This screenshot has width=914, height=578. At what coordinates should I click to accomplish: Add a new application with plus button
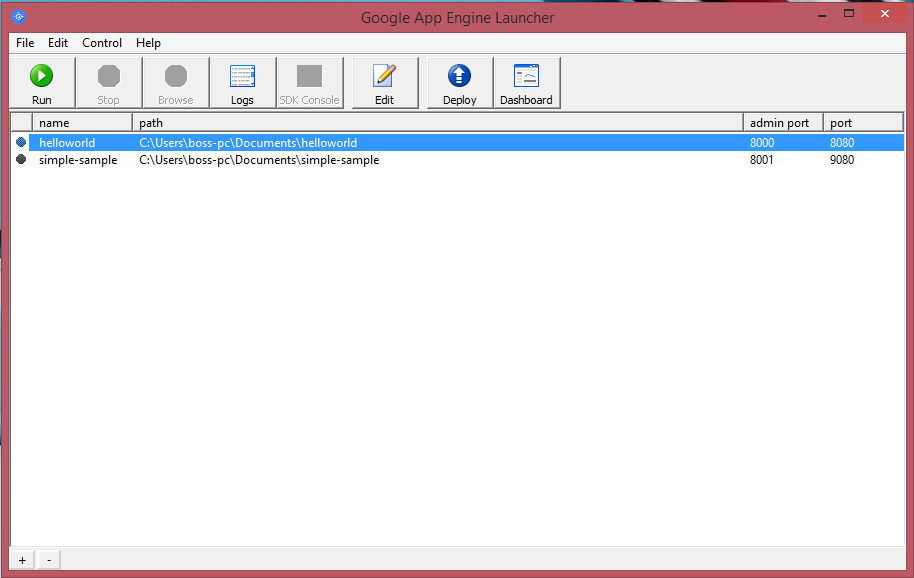22,560
